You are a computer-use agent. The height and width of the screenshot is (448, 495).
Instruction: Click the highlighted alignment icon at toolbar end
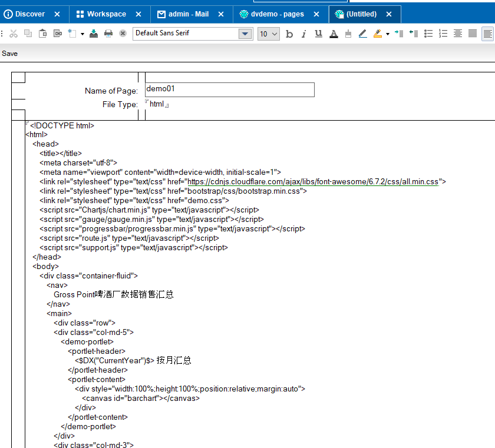click(x=488, y=34)
